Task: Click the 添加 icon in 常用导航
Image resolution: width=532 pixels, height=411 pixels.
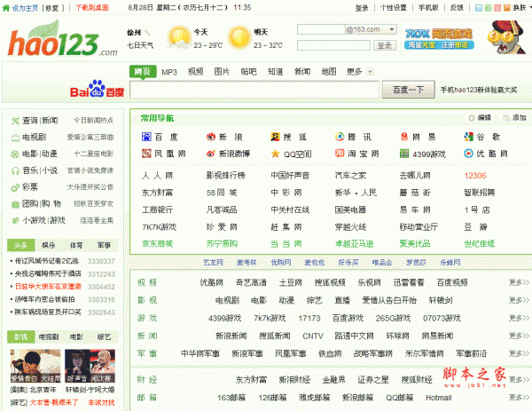Action: [x=506, y=118]
